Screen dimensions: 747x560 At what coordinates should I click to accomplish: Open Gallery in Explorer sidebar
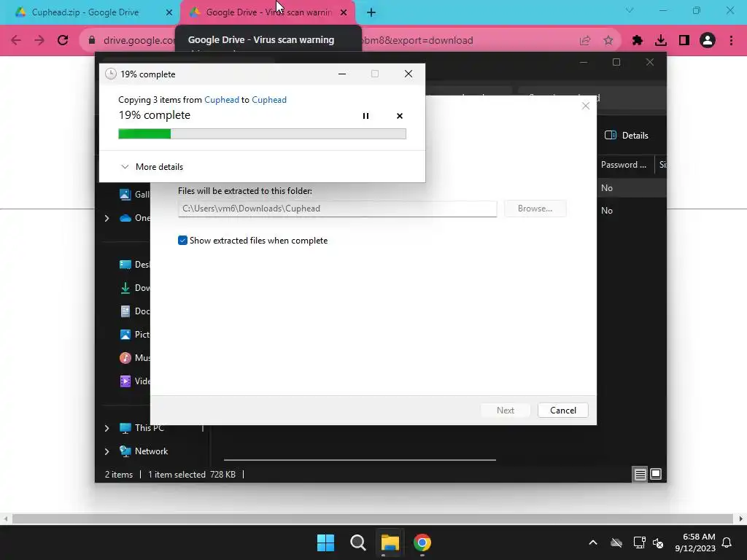click(136, 194)
